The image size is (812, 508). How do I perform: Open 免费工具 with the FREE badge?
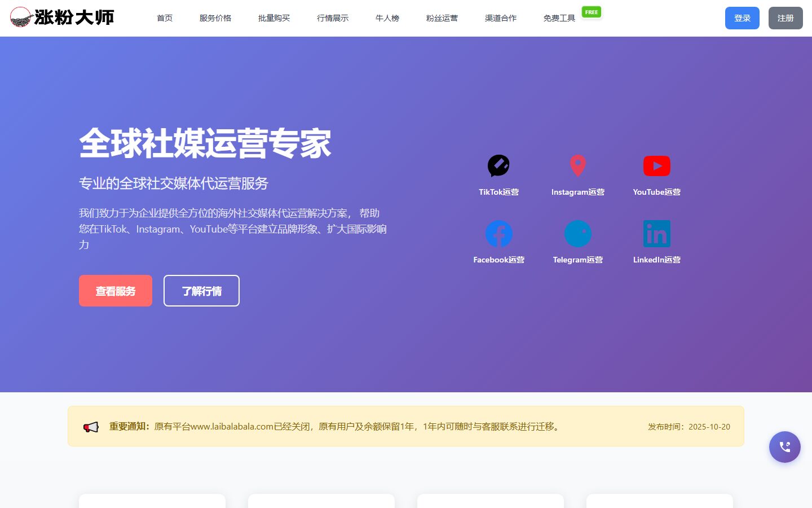559,18
